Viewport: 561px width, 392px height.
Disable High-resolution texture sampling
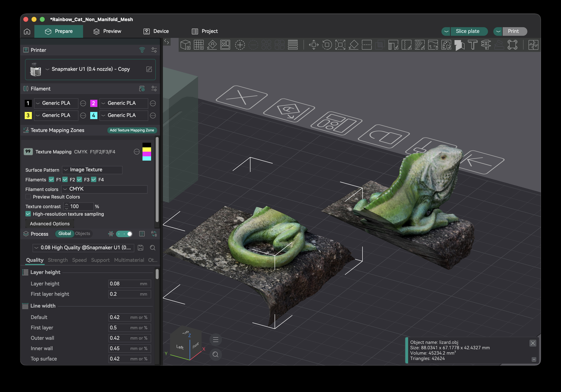pyautogui.click(x=28, y=214)
